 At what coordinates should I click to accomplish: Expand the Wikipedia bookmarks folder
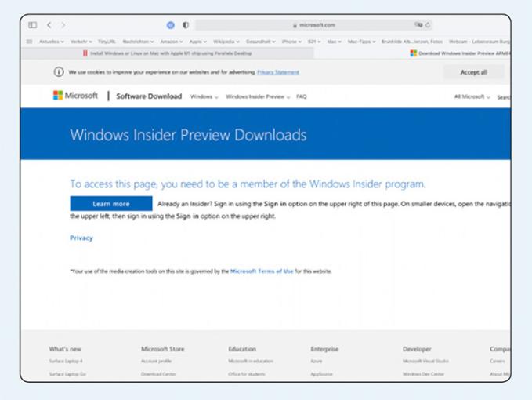(x=226, y=42)
